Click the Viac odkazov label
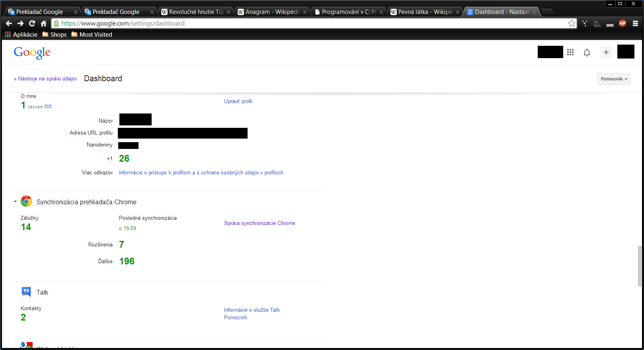This screenshot has height=350, width=644. tap(98, 173)
